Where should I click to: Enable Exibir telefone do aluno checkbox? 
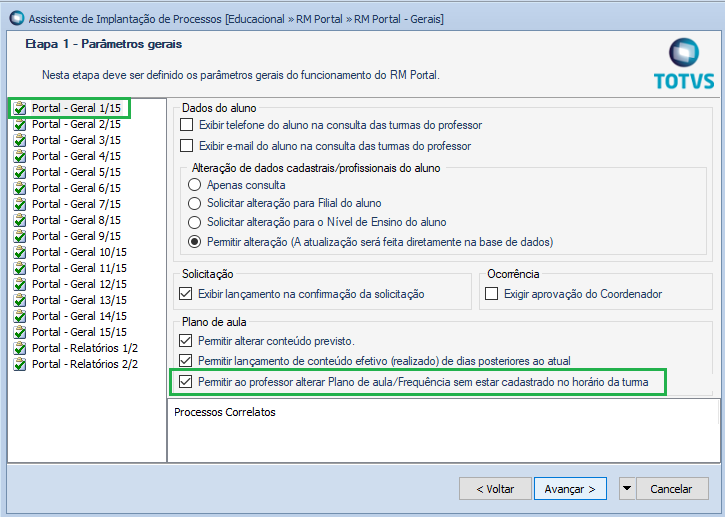tap(186, 125)
